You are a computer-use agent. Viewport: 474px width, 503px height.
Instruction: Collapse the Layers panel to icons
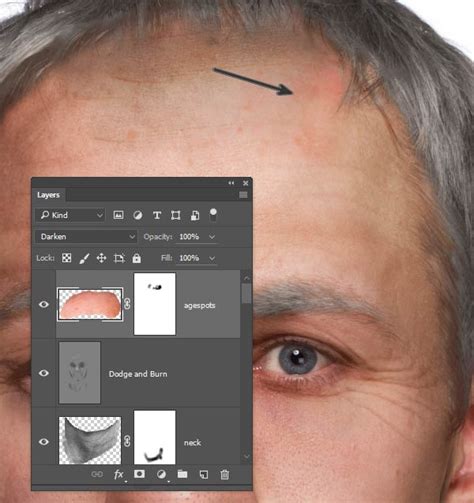pos(231,183)
